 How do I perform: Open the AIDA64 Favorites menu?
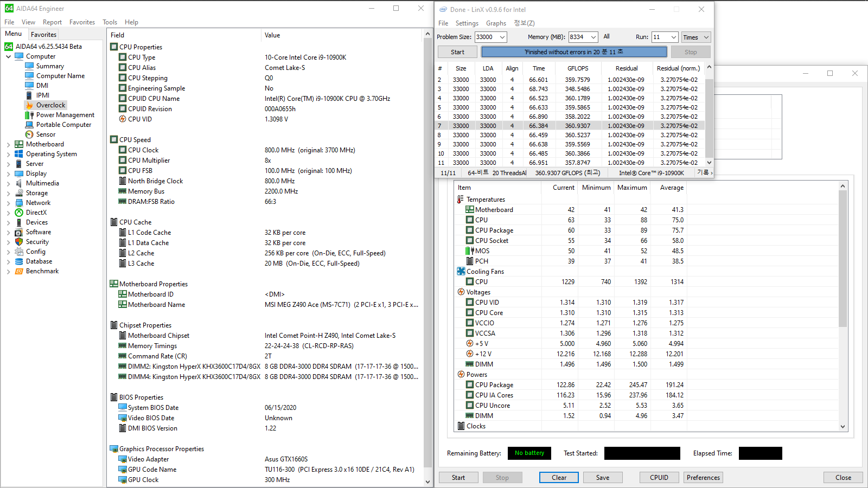tap(82, 22)
